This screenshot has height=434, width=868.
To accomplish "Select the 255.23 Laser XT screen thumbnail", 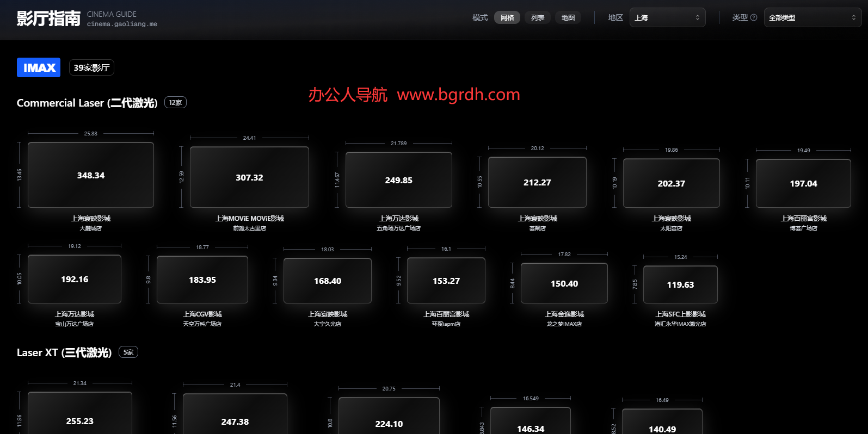I will click(80, 413).
